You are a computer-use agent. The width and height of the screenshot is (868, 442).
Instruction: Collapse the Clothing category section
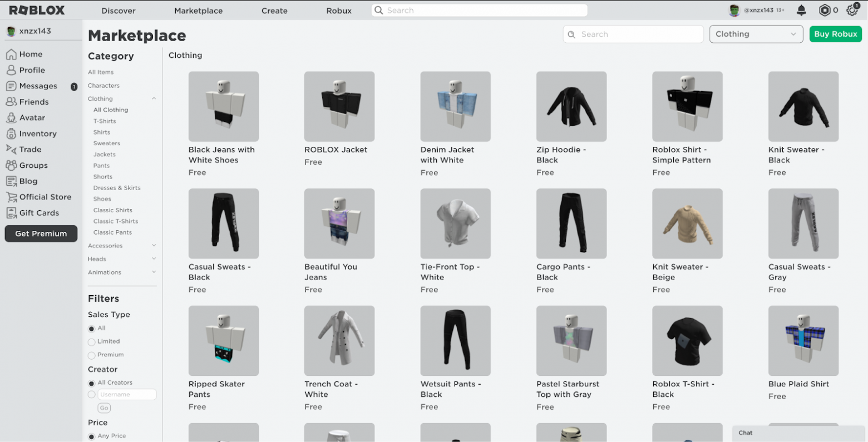(154, 99)
